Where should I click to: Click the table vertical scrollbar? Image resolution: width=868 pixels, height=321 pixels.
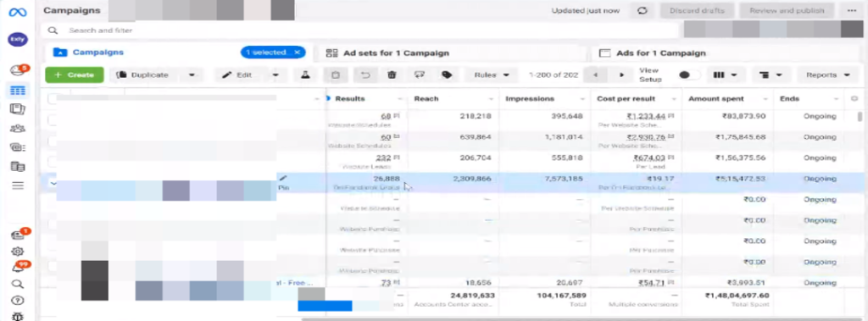[x=860, y=116]
